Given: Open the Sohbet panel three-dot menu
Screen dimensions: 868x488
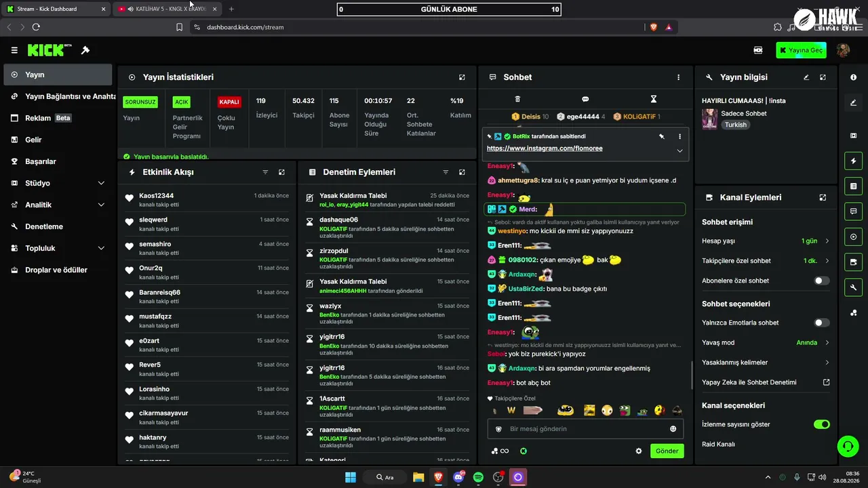Looking at the screenshot, I should coord(678,77).
